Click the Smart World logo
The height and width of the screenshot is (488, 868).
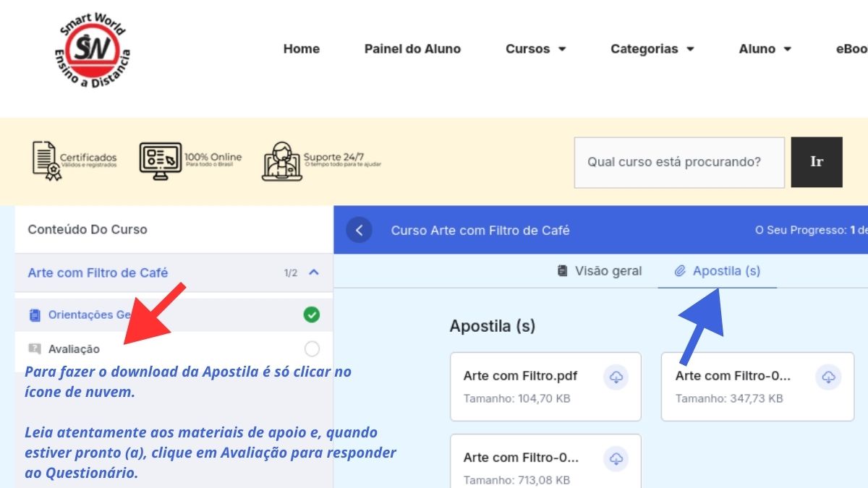[94, 50]
